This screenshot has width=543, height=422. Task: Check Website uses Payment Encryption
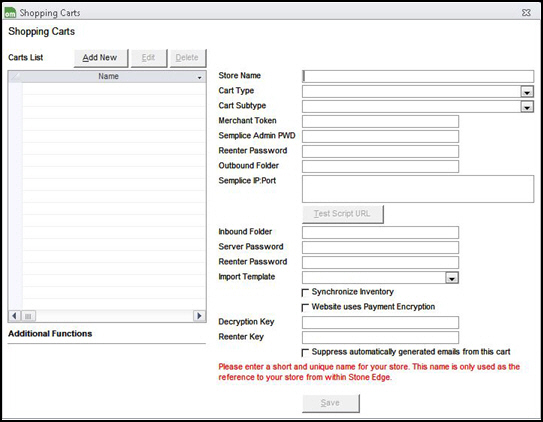click(x=305, y=308)
